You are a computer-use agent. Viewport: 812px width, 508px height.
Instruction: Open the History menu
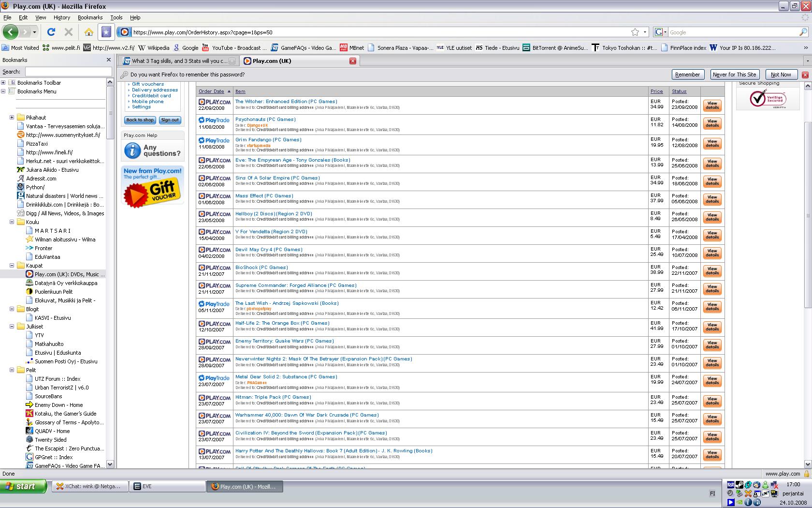click(x=61, y=17)
